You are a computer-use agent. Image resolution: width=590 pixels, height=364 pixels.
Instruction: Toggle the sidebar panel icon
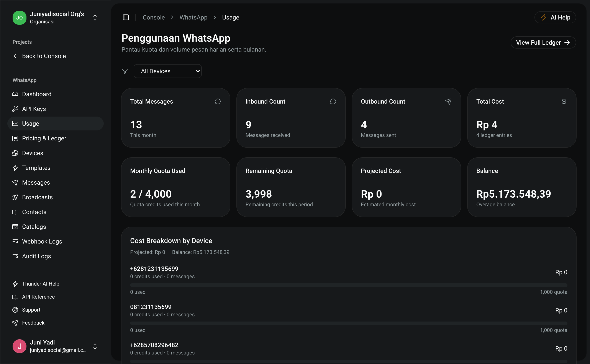click(x=126, y=17)
